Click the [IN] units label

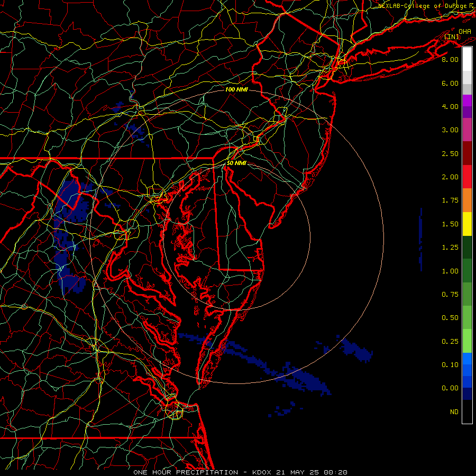coord(452,36)
